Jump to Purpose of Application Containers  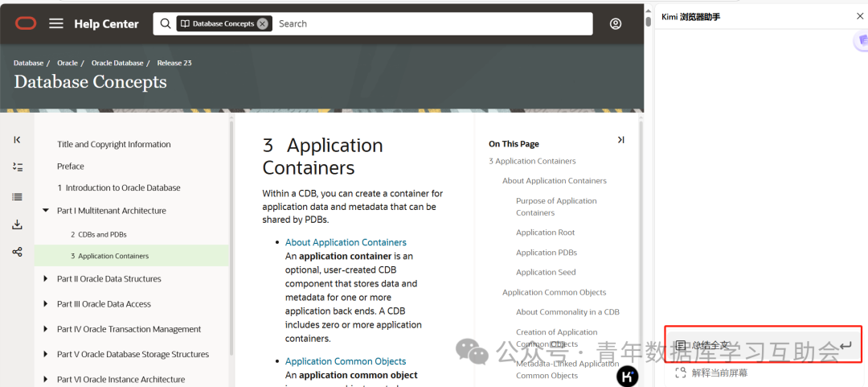[556, 207]
